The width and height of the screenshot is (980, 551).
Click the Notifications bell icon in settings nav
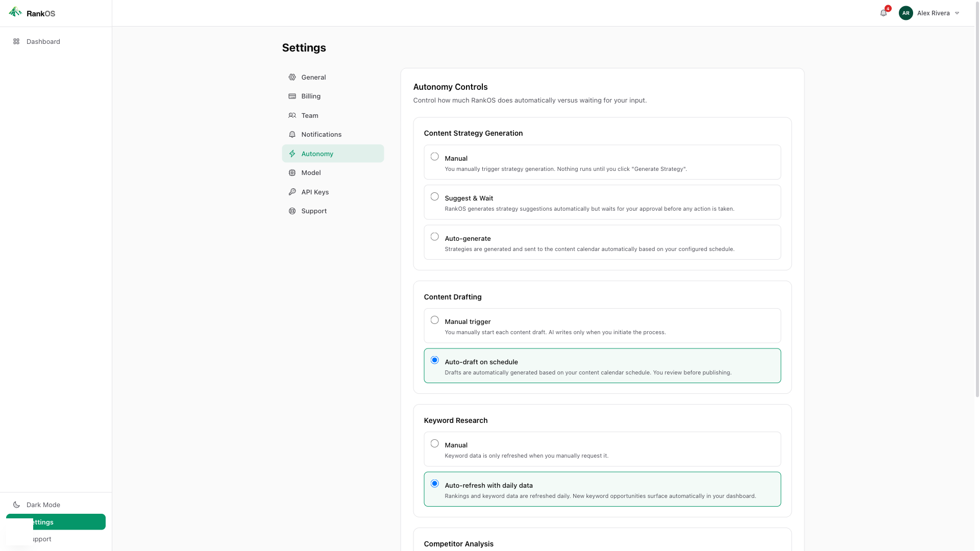[x=291, y=134]
